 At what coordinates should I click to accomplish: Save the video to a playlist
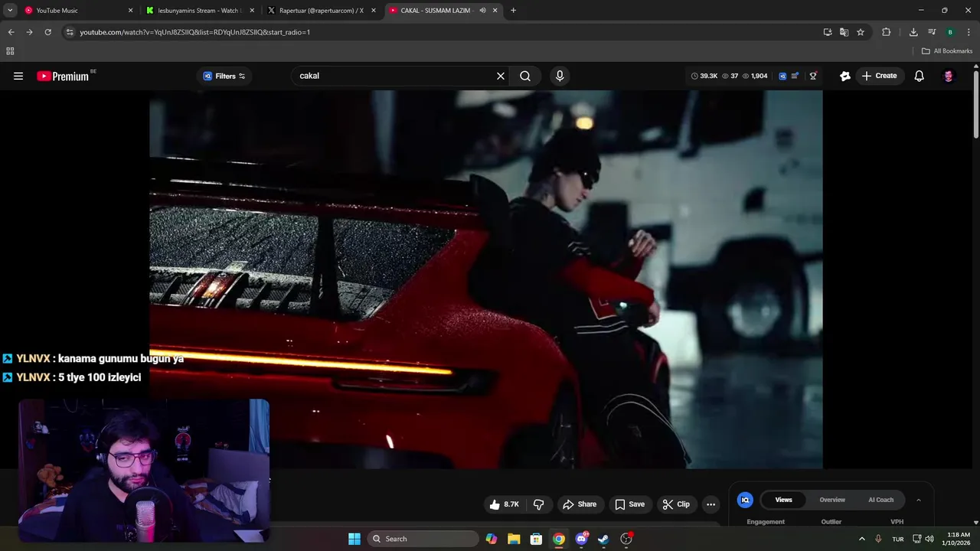(x=630, y=504)
